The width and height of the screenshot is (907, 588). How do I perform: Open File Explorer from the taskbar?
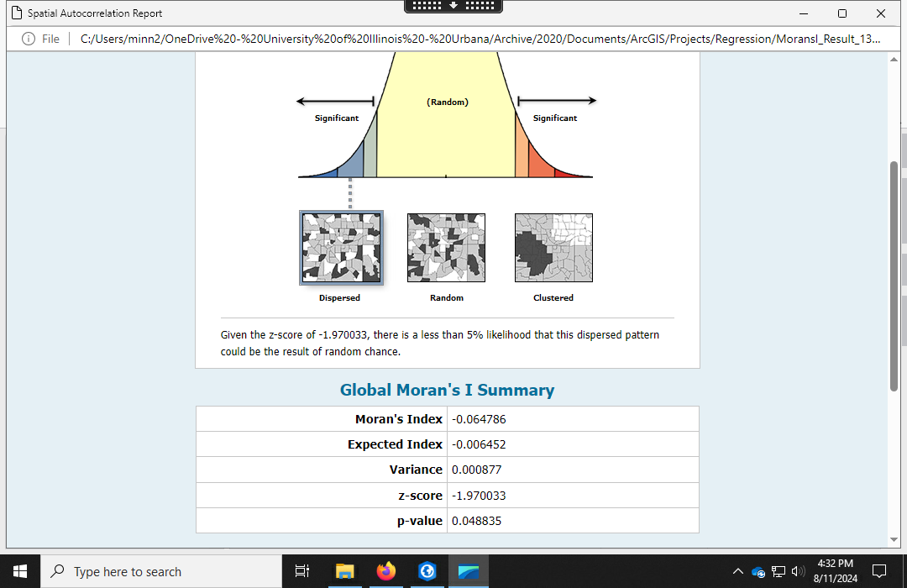pyautogui.click(x=345, y=571)
